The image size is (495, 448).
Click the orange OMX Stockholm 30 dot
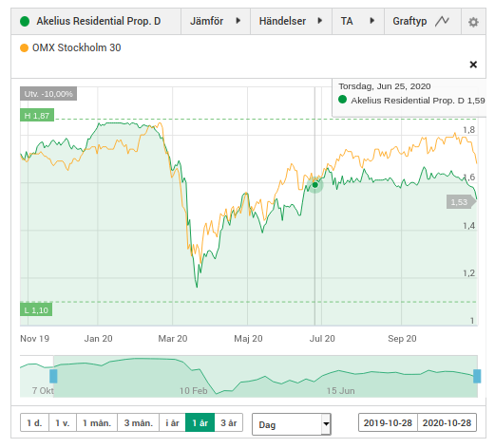pos(24,47)
